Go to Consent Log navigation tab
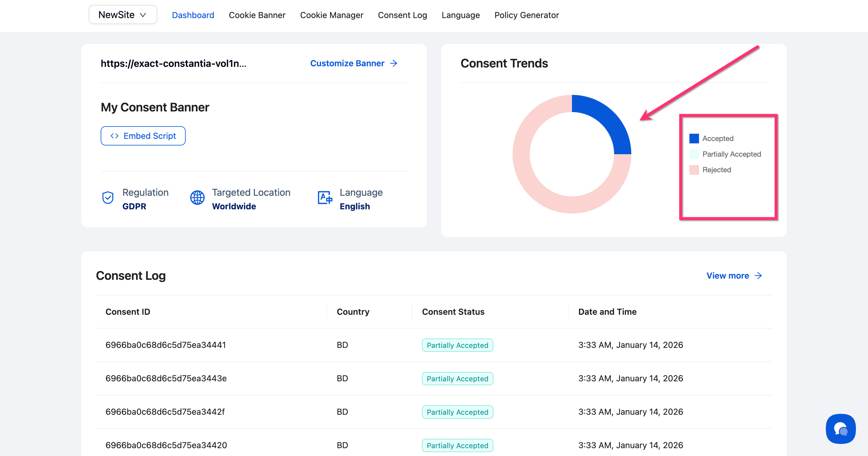The width and height of the screenshot is (868, 456). pyautogui.click(x=402, y=15)
